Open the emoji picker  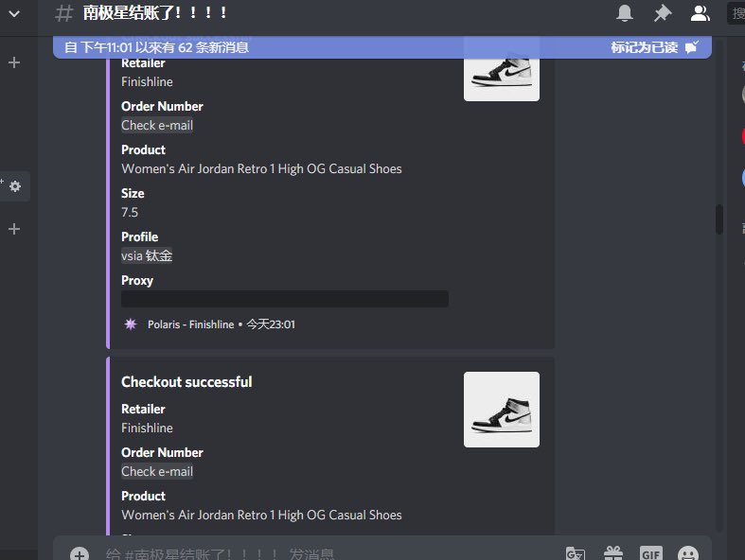[688, 553]
